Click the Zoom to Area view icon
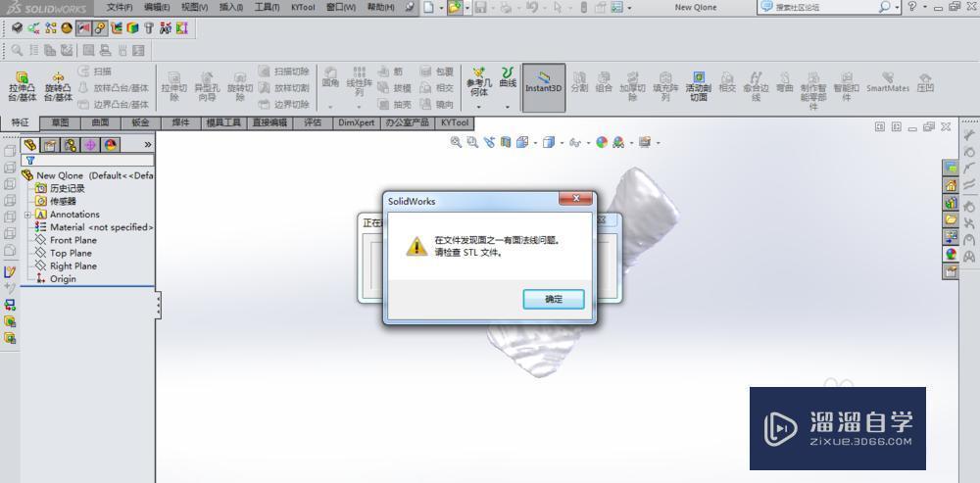 click(473, 142)
